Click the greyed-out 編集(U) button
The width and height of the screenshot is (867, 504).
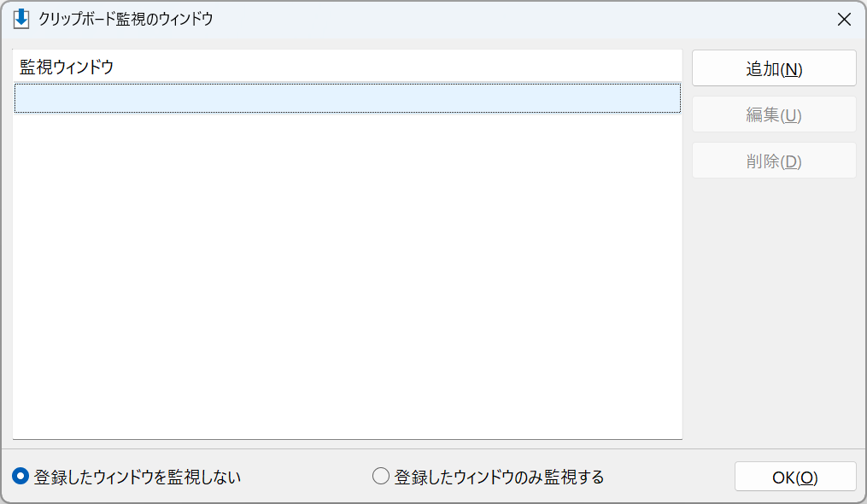[x=774, y=114]
